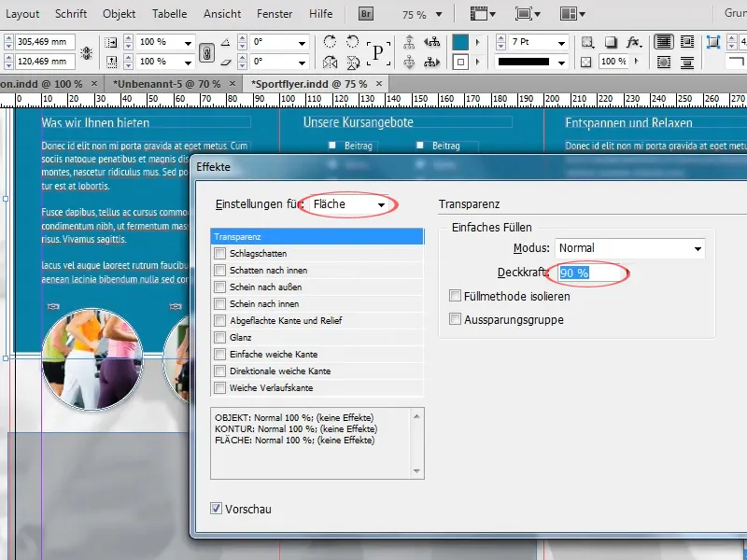Open the view options icon dropdown
This screenshot has width=747, height=560.
[483, 14]
